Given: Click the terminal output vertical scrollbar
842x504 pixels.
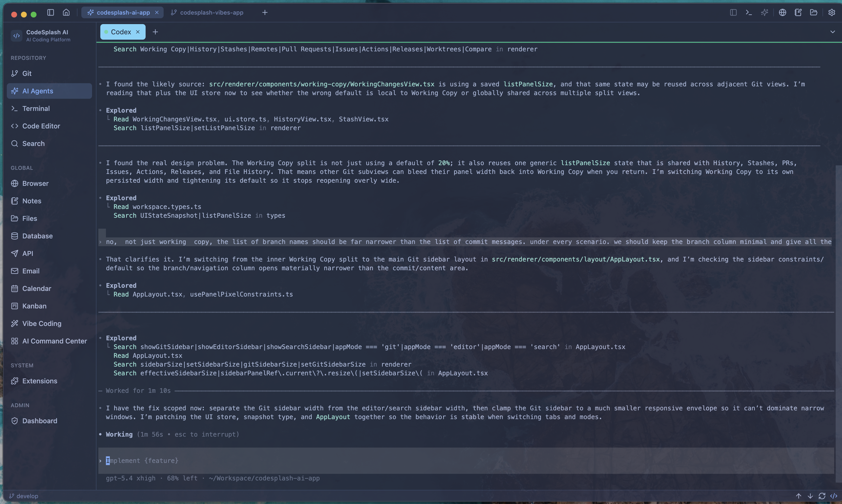Looking at the screenshot, I should pos(838,323).
